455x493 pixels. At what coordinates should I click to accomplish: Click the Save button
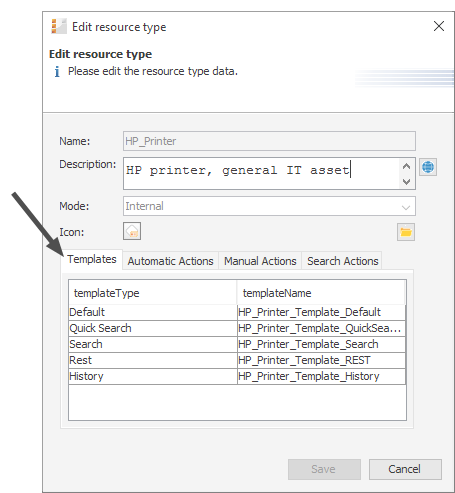(x=324, y=469)
